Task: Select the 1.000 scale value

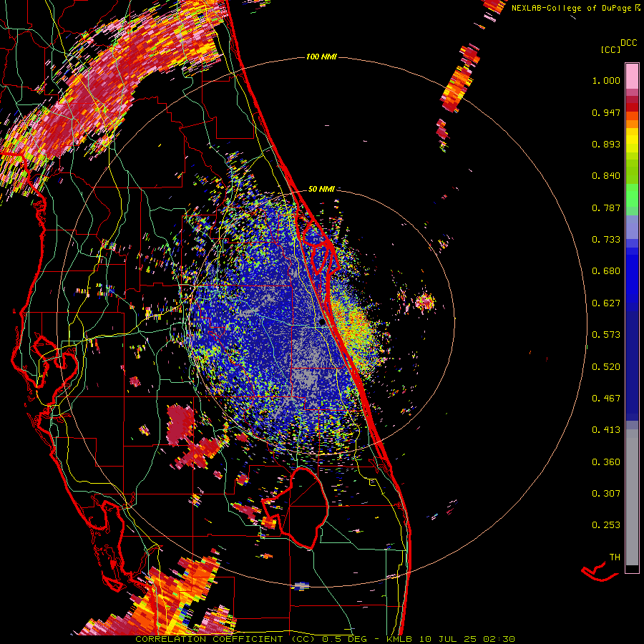Action: pyautogui.click(x=606, y=80)
